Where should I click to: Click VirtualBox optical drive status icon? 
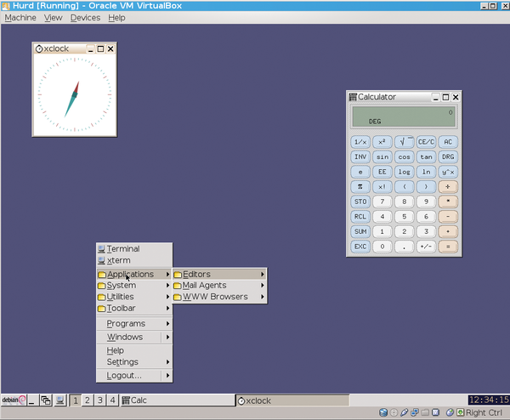394,412
